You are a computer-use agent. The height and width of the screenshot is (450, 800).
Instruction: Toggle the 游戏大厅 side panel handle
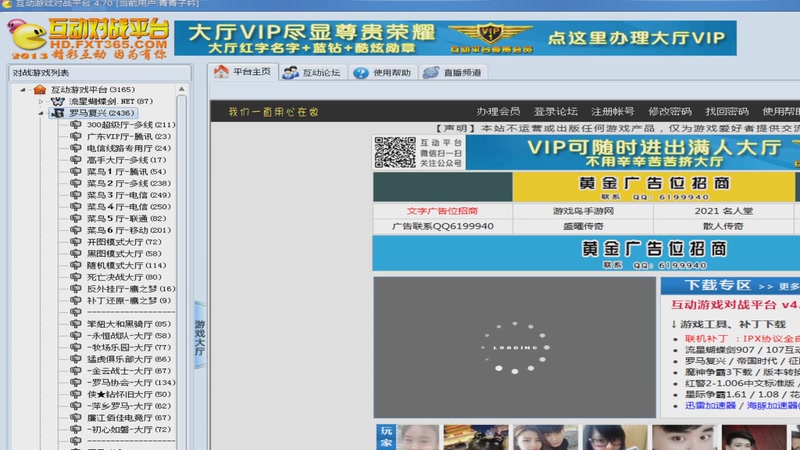click(x=200, y=335)
